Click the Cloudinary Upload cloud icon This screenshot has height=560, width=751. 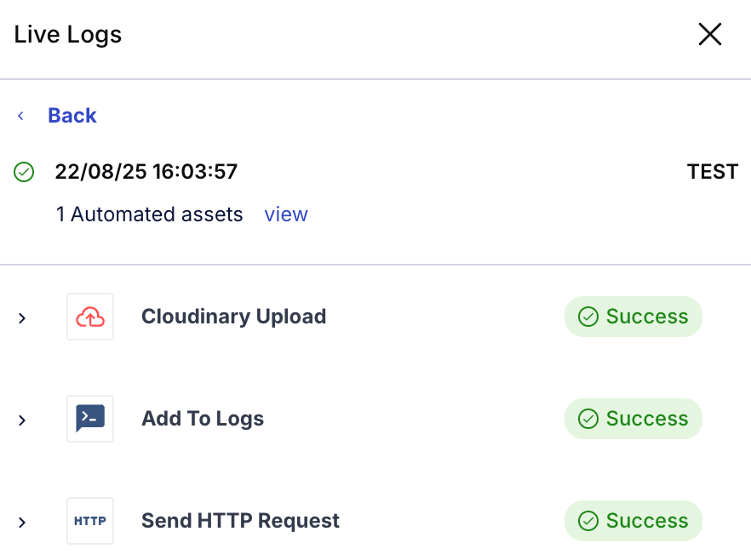click(89, 317)
